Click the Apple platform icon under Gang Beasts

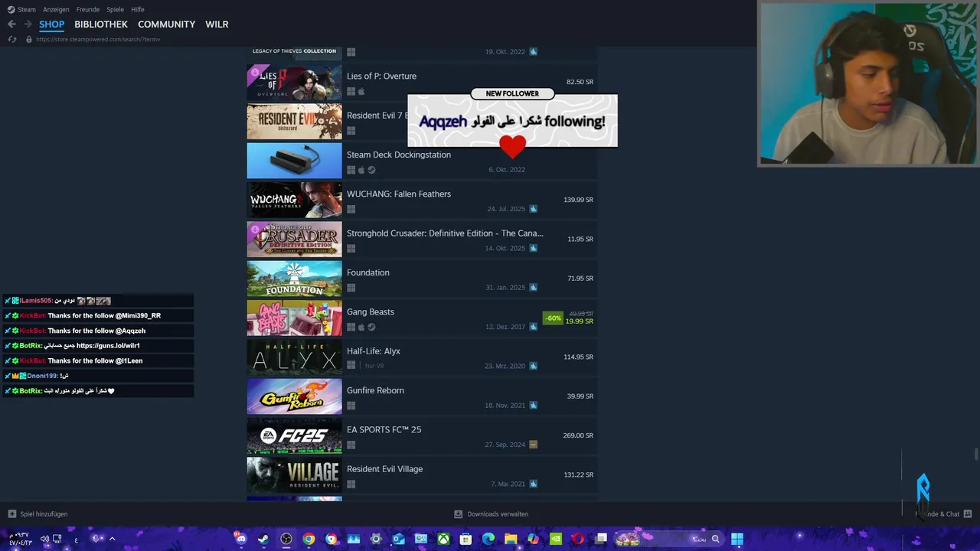[361, 327]
